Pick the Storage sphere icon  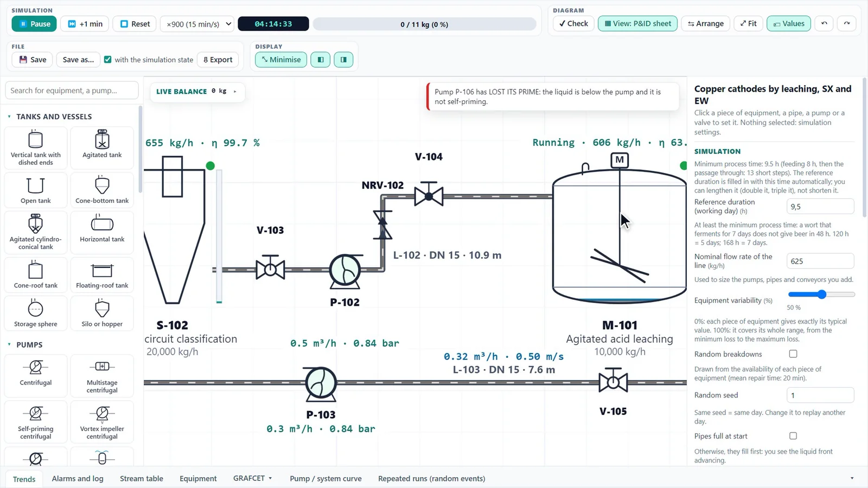pos(36,313)
